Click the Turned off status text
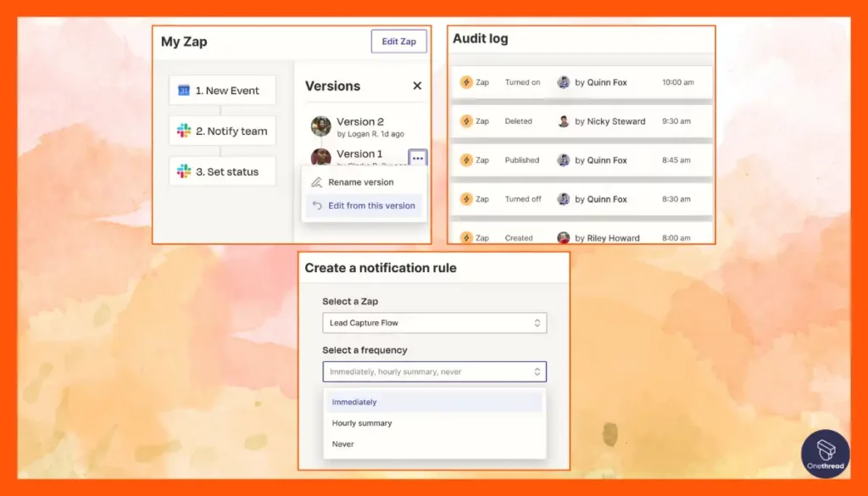Screen dimensions: 868x496 [x=522, y=198]
